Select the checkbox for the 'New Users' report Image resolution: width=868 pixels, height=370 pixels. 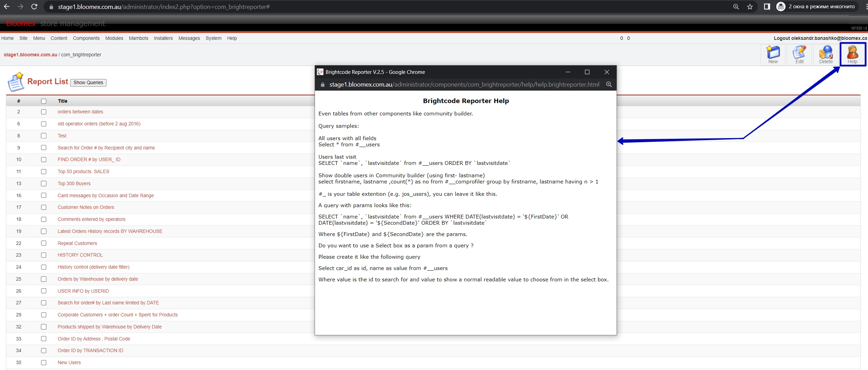[44, 362]
